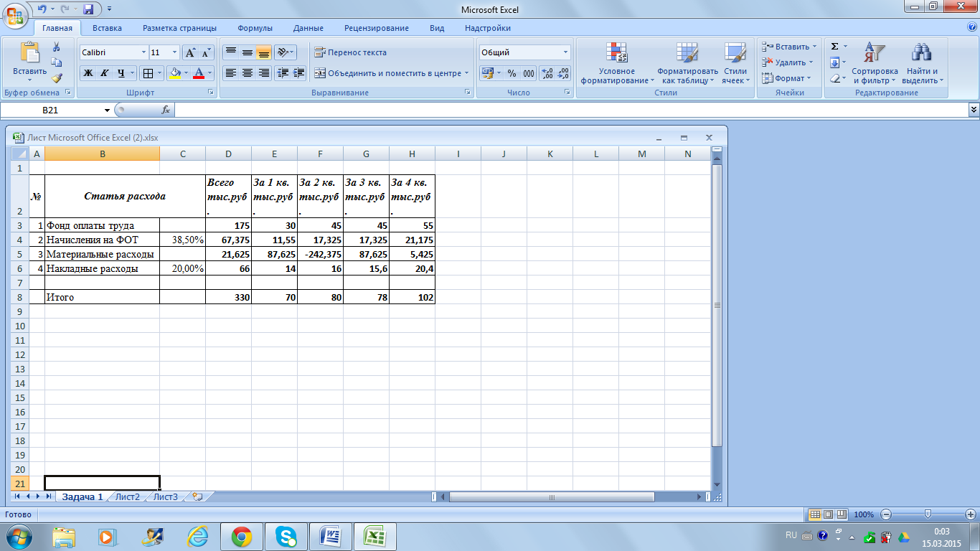This screenshot has width=980, height=551.
Task: Click the AutoSum sigma icon
Action: point(834,47)
